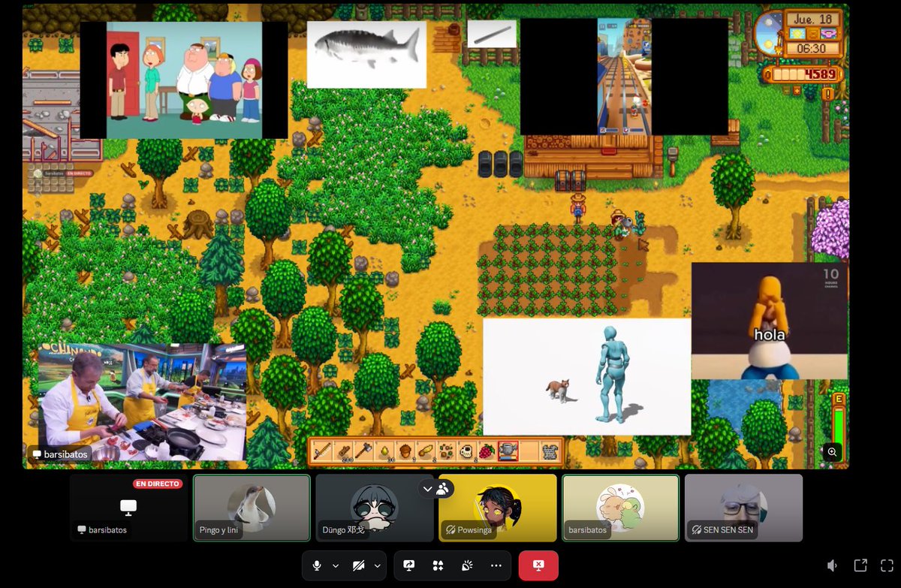The height and width of the screenshot is (588, 901).
Task: Select the acorn in hotbar
Action: [x=405, y=451]
